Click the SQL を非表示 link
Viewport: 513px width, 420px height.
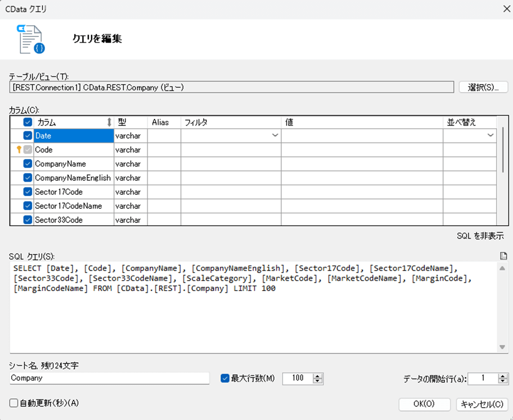tap(480, 236)
